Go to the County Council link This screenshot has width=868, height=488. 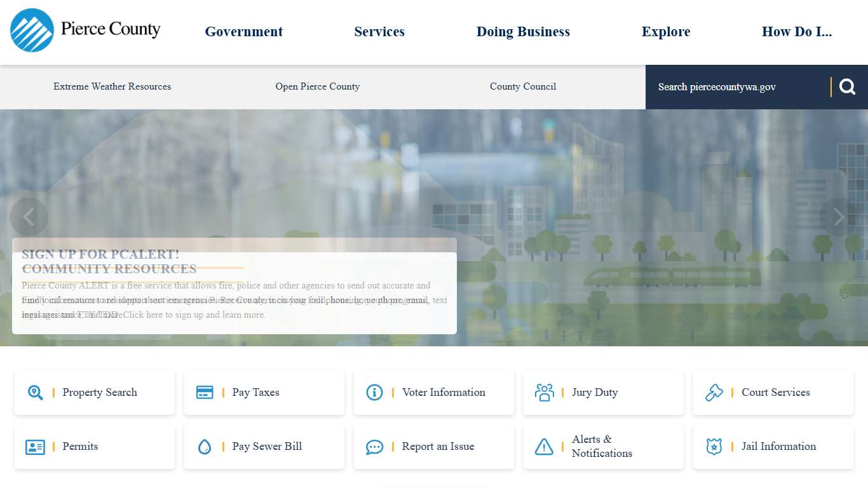523,86
